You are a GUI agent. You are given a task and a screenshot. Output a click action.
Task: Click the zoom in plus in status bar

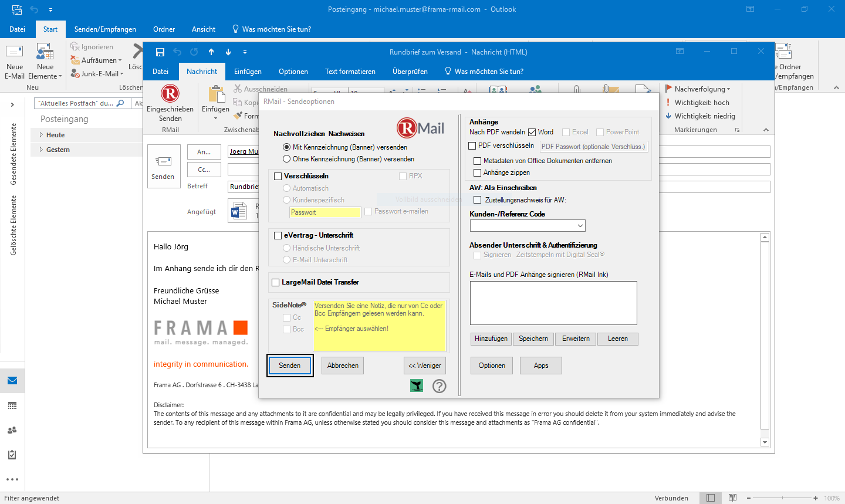click(x=816, y=498)
